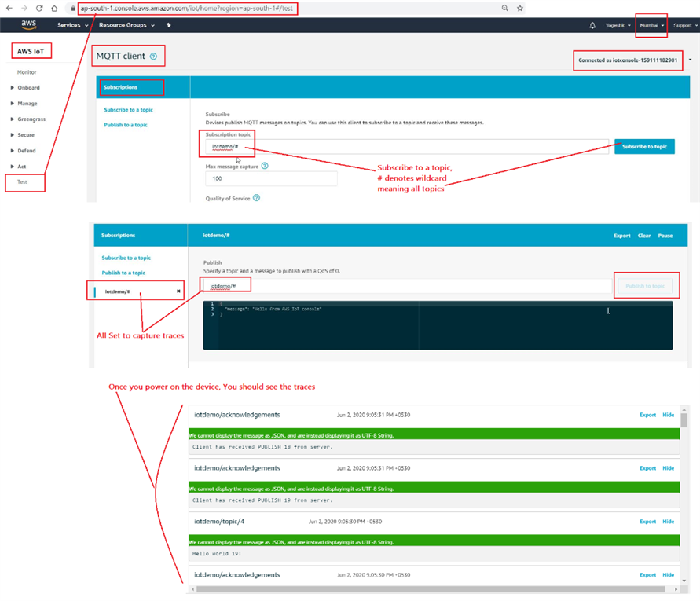Open the Mumbai region dropdown
700x601 pixels.
(x=652, y=25)
